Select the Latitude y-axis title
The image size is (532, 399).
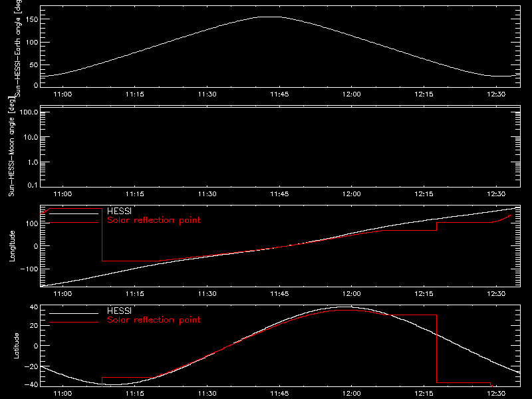pos(16,346)
